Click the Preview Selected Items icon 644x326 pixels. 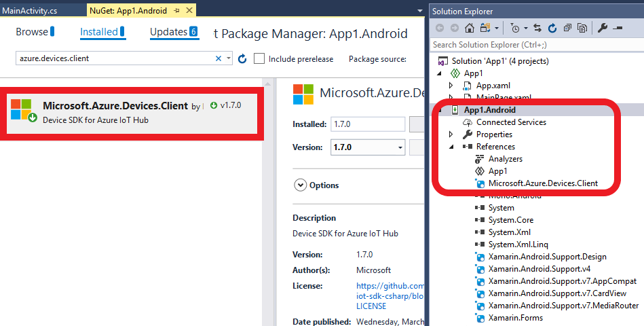pyautogui.click(x=618, y=28)
